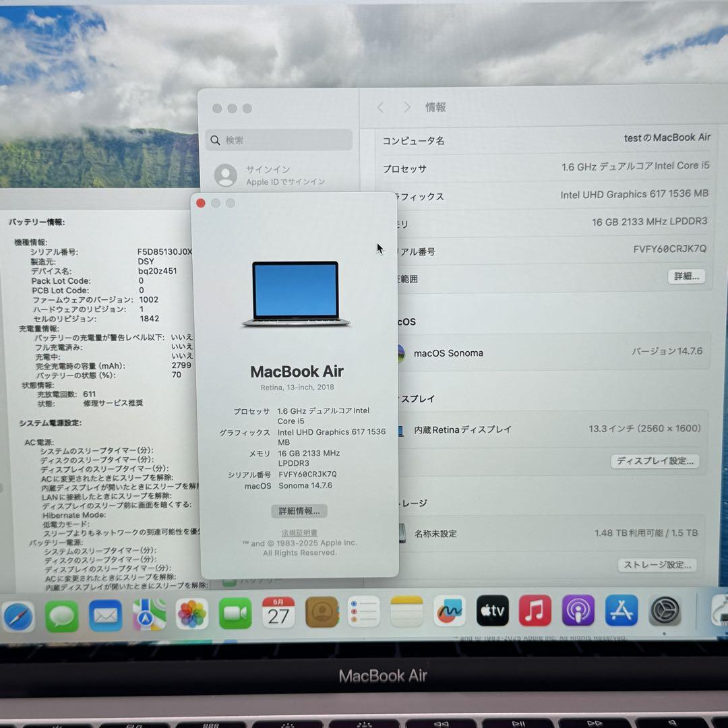Click device name bq20z451
Screen dimensions: 728x728
[157, 271]
